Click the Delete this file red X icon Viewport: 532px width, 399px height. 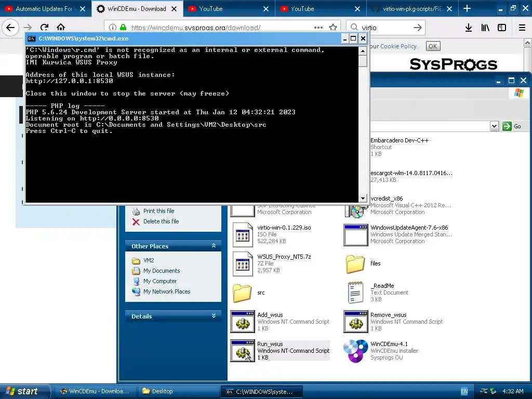click(x=136, y=221)
